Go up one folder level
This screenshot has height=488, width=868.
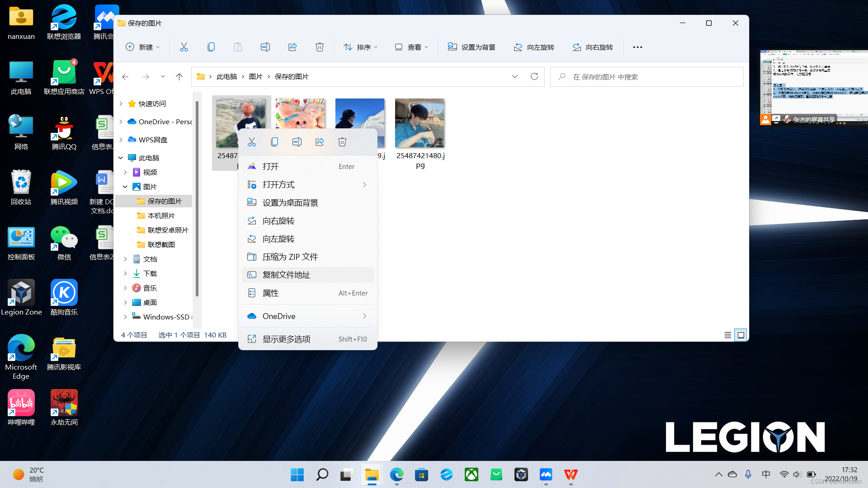179,76
